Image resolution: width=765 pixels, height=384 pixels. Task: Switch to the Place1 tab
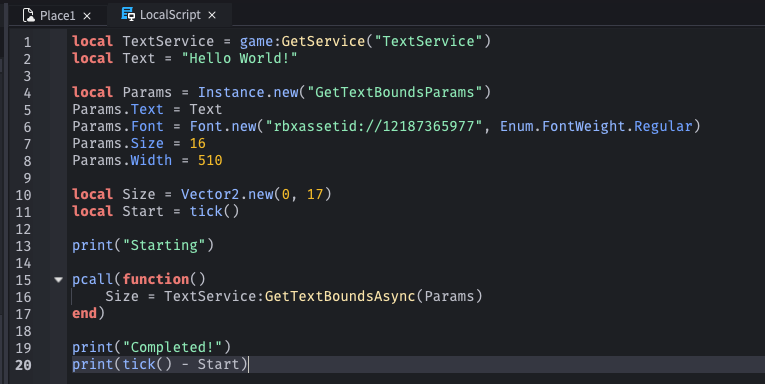click(57, 15)
